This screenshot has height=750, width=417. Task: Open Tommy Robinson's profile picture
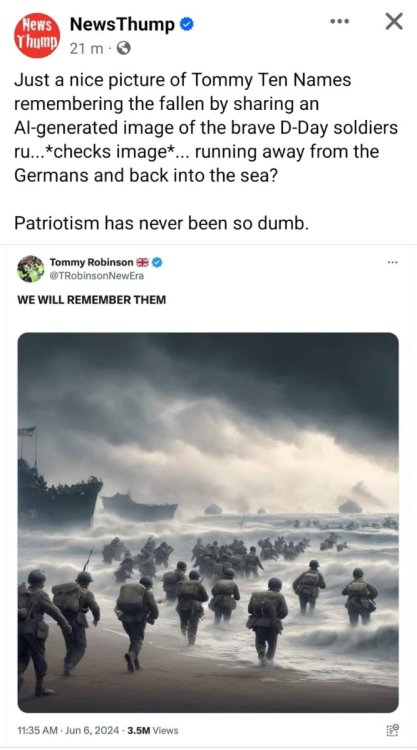[31, 269]
